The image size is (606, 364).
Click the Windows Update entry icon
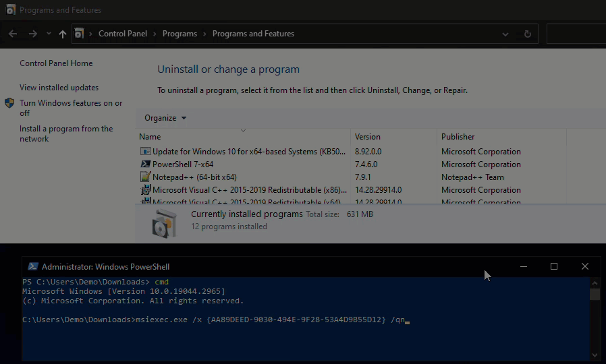145,151
